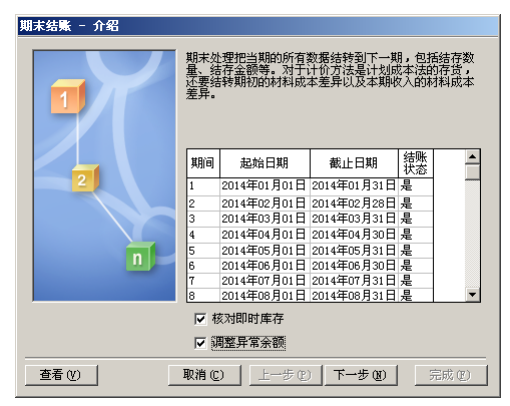Click the scrollbar thumb of period list
This screenshot has height=406, width=510.
click(x=473, y=172)
